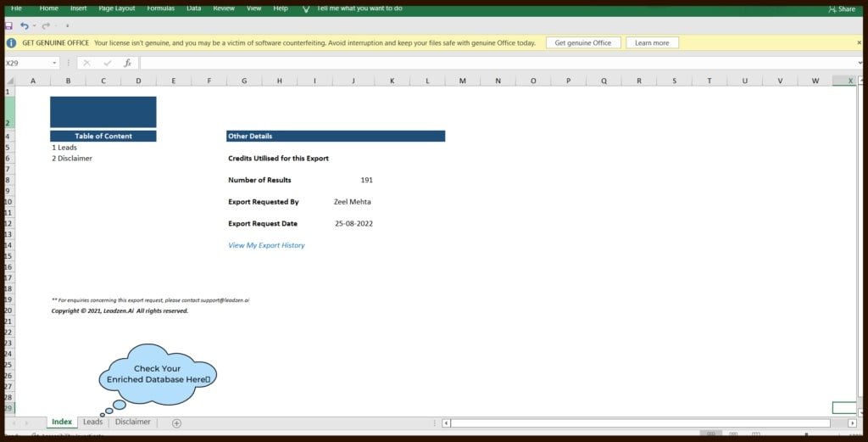
Task: Open the Customize Quick Access Toolbar dropdown
Action: pos(68,26)
